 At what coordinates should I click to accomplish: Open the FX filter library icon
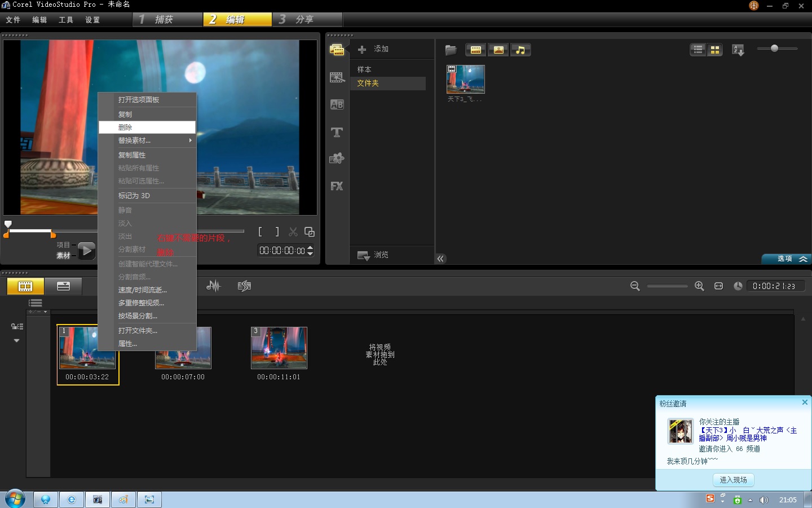coord(337,186)
